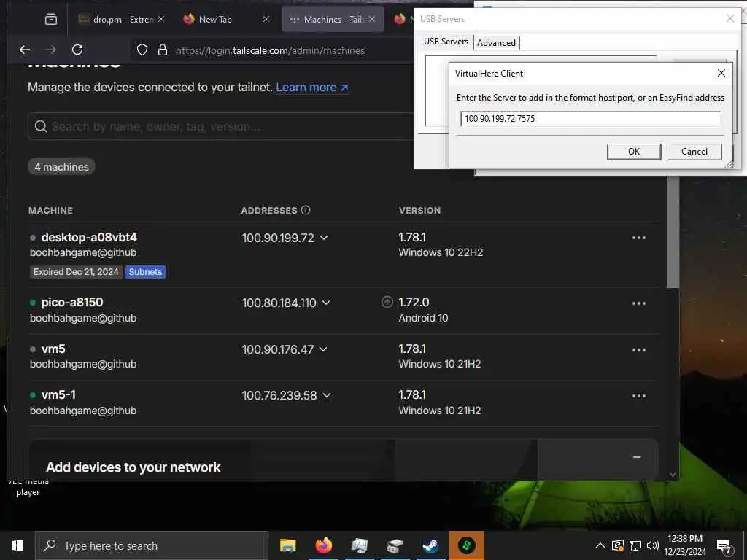Viewport: 747px width, 560px height.
Task: Open options menu for vm5-1
Action: pos(638,396)
